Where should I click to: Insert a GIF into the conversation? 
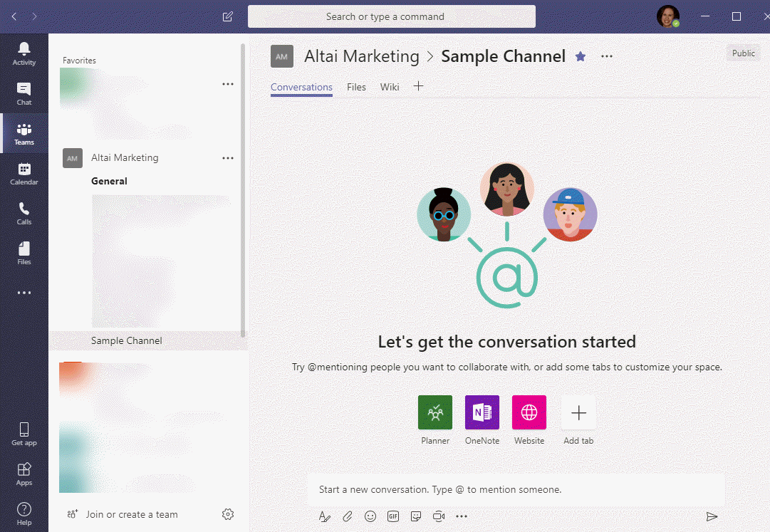tap(393, 516)
